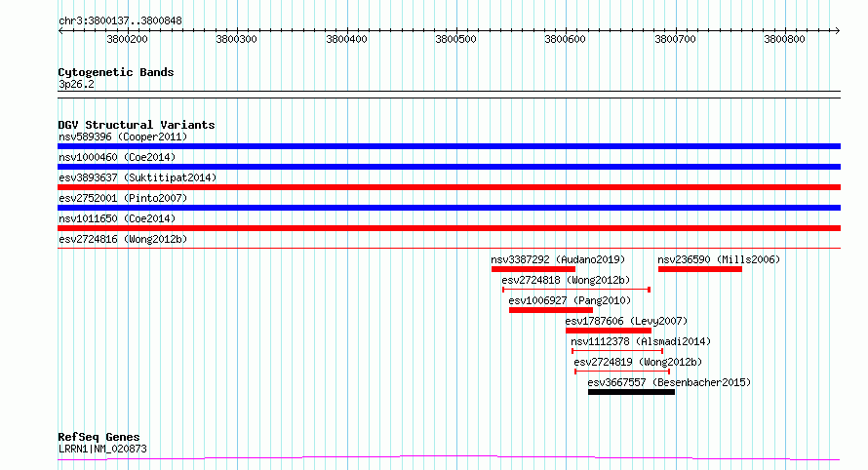
Task: Select variant label esv2752001 (Pinto2007)
Action: click(x=123, y=198)
